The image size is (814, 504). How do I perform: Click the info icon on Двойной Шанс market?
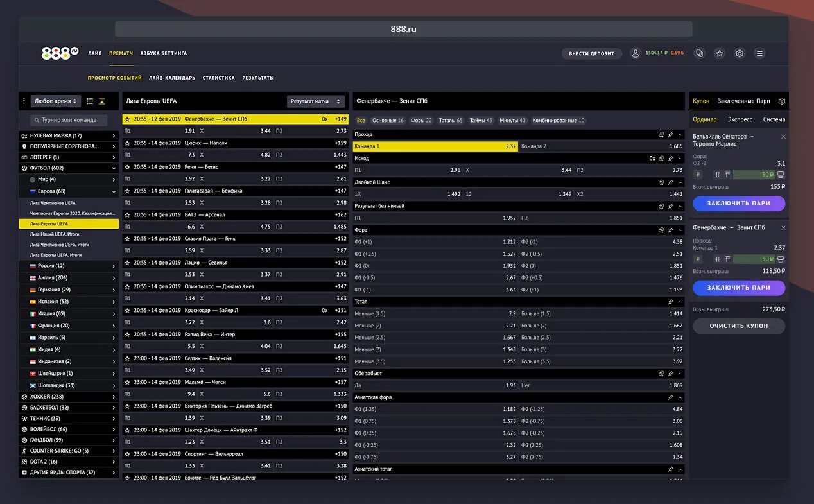point(661,182)
